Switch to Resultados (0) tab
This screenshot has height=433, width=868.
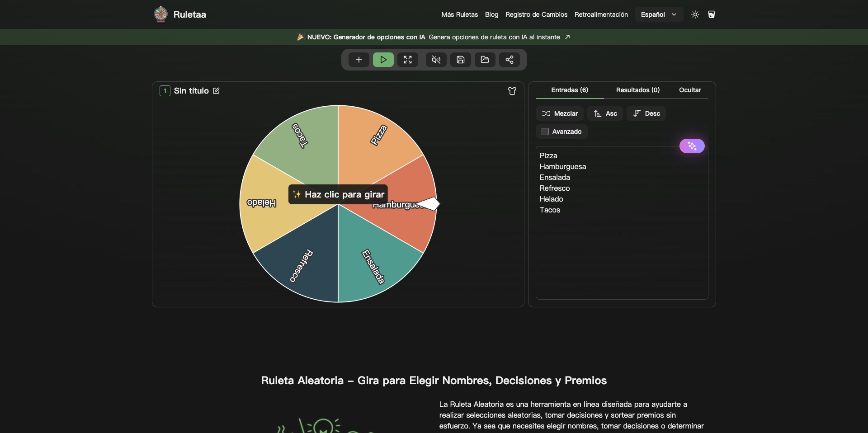[638, 90]
